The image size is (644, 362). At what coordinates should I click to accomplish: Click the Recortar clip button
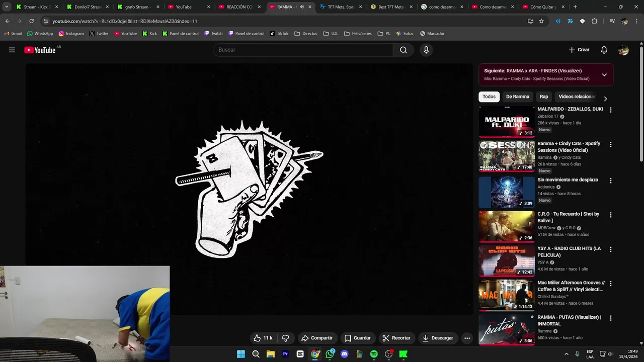tap(396, 338)
